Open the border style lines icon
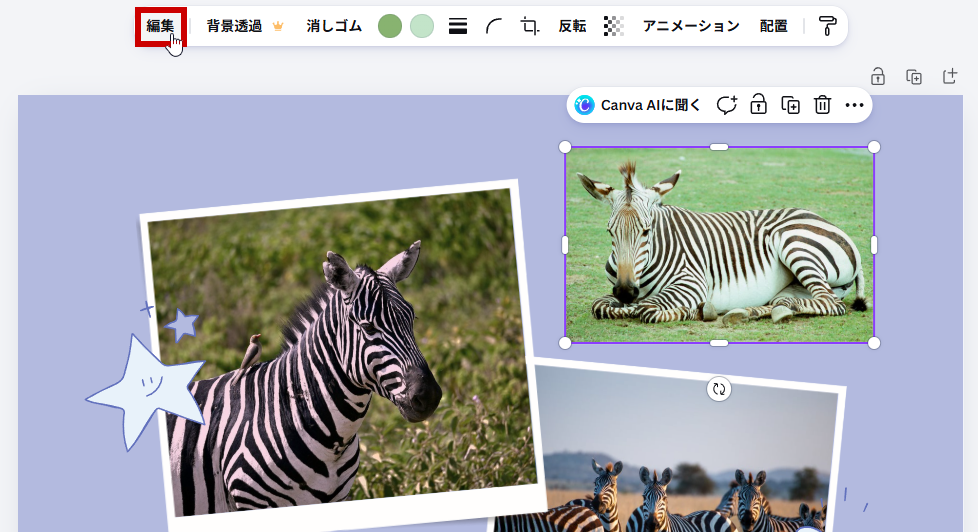Image resolution: width=978 pixels, height=532 pixels. pos(458,26)
